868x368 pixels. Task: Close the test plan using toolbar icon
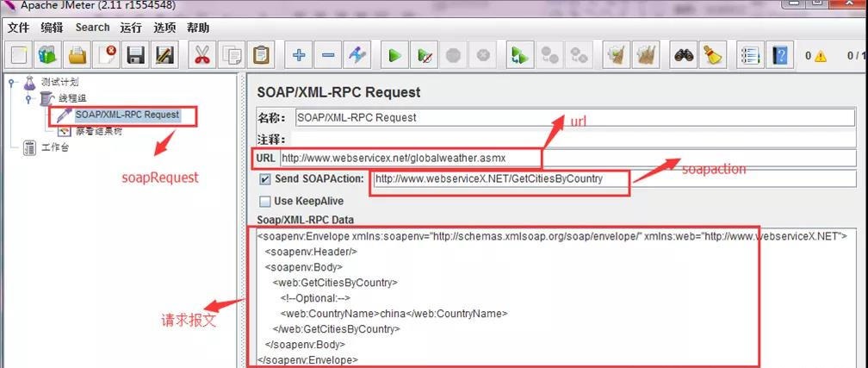click(x=107, y=55)
